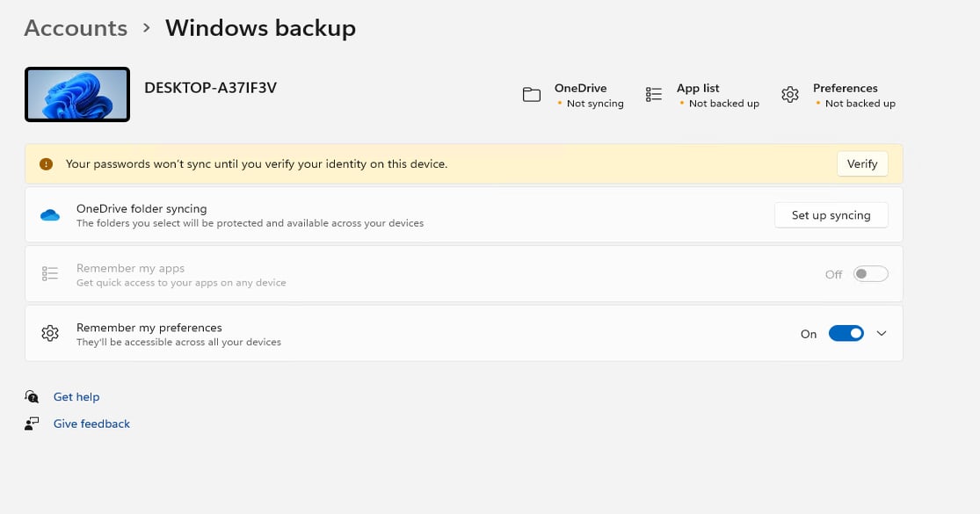Select the Windows backup page title
The height and width of the screenshot is (514, 980).
click(x=260, y=27)
